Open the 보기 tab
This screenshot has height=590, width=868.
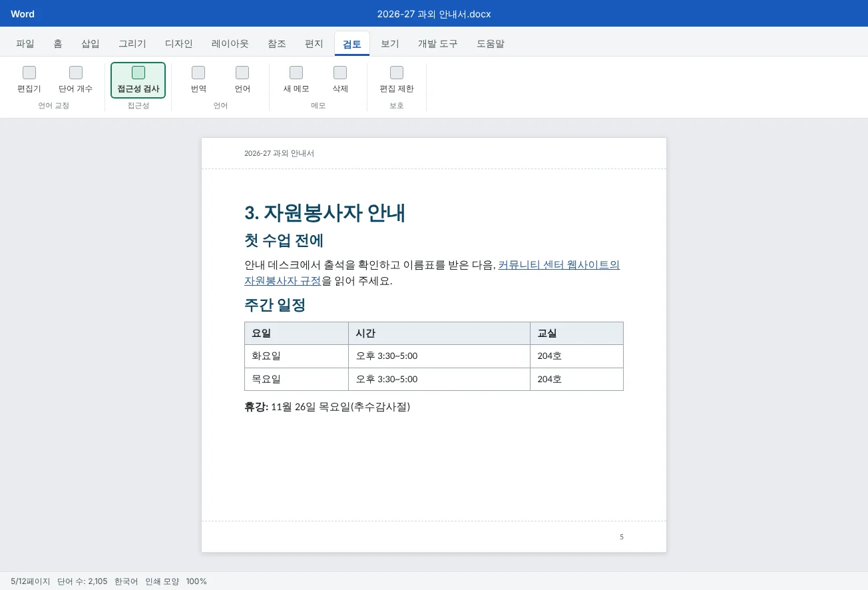(390, 44)
